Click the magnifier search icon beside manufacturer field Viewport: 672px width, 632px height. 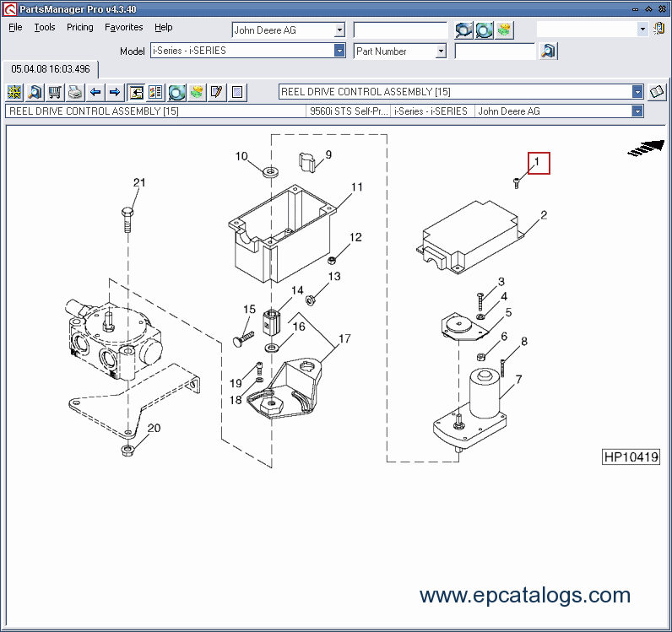click(x=463, y=30)
